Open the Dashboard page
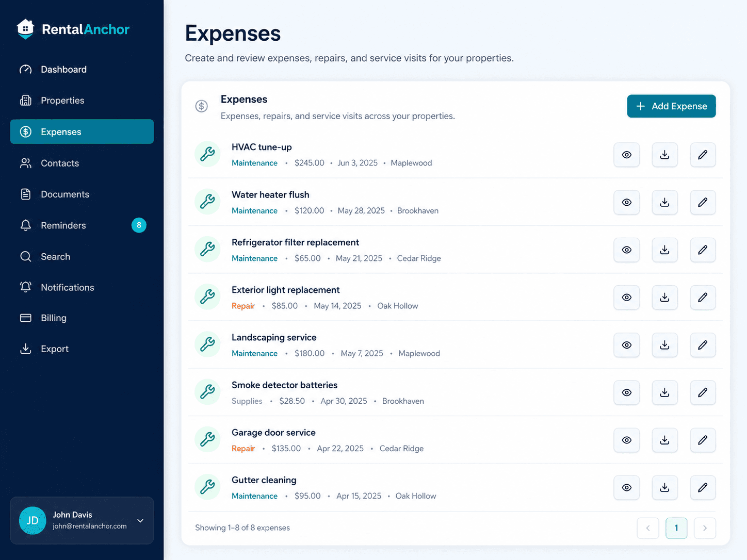The height and width of the screenshot is (560, 747). [82, 69]
